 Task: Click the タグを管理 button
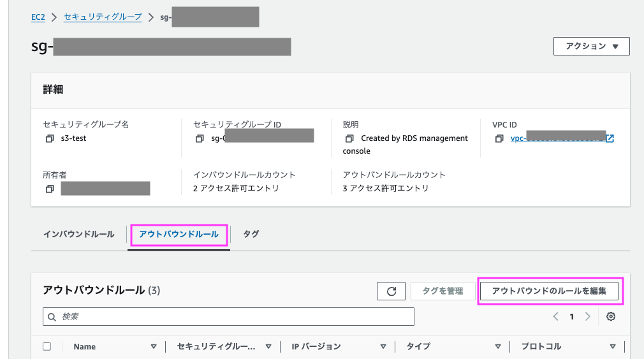(x=443, y=291)
